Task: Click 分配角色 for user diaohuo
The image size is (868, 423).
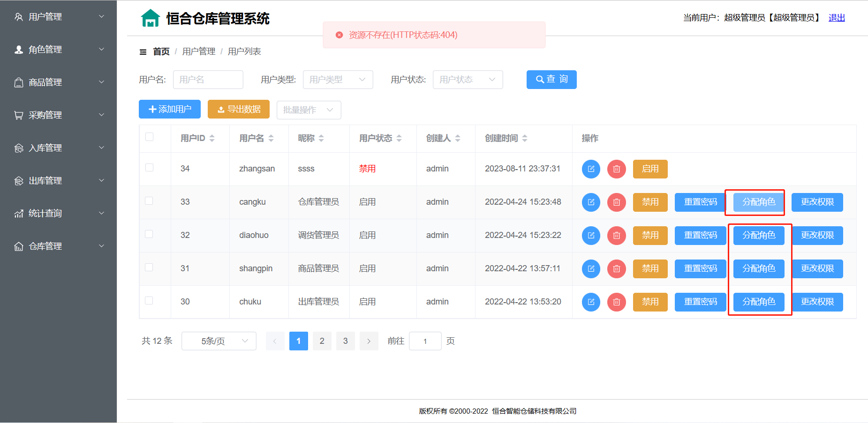Action: point(759,236)
